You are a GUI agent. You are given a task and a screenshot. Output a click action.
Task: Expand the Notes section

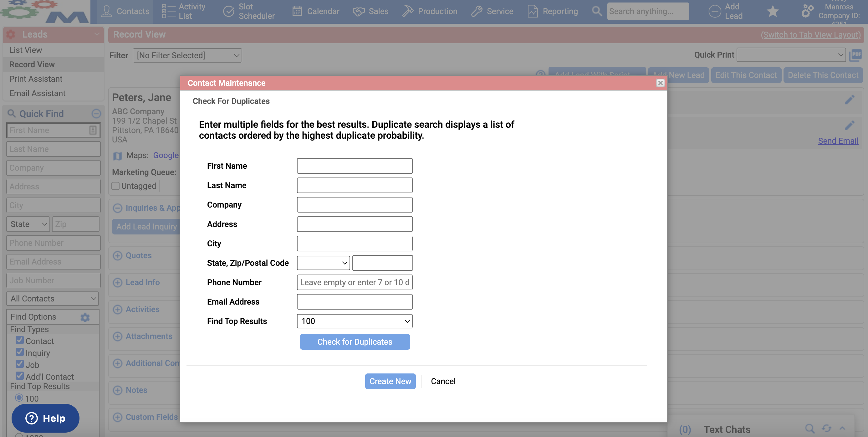pos(117,390)
